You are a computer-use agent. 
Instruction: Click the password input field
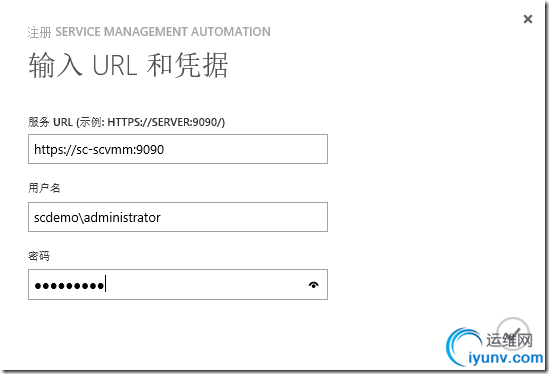pos(178,285)
